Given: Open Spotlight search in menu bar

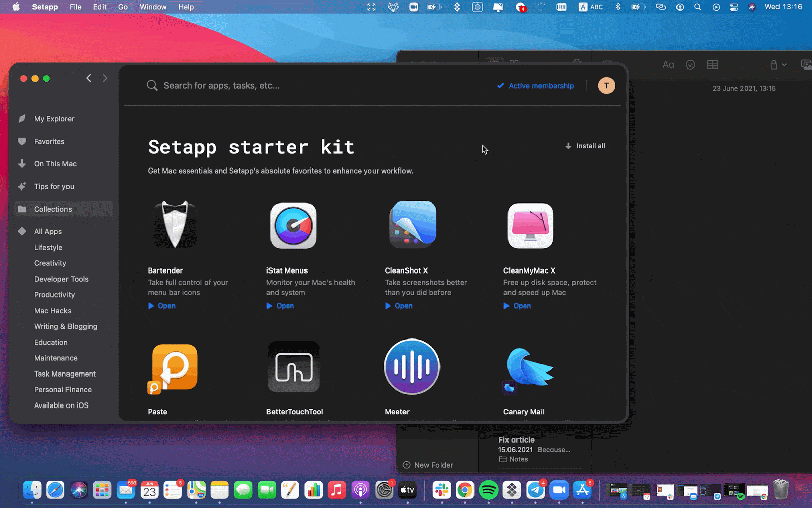Looking at the screenshot, I should 698,7.
